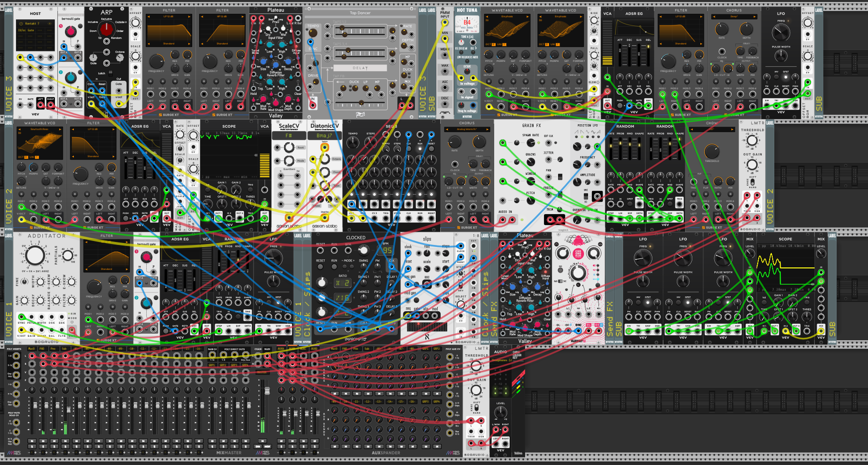Click the ARP red mode selector knob
868x465 pixels.
pyautogui.click(x=106, y=30)
